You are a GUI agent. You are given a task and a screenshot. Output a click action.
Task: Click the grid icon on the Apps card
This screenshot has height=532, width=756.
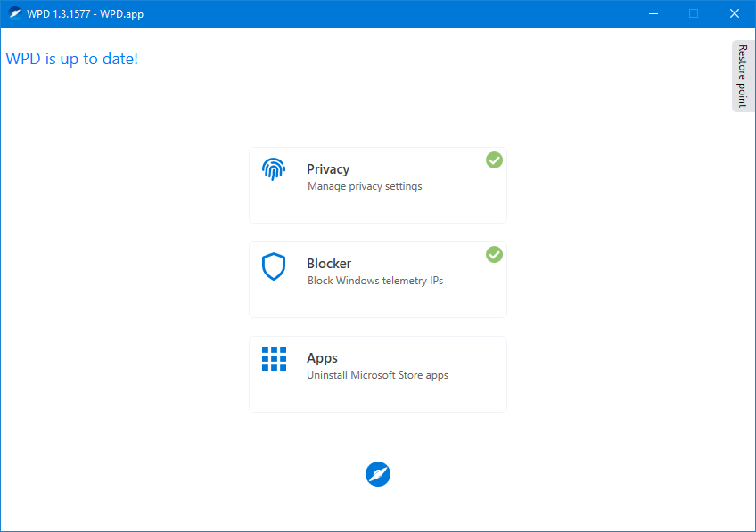[274, 359]
